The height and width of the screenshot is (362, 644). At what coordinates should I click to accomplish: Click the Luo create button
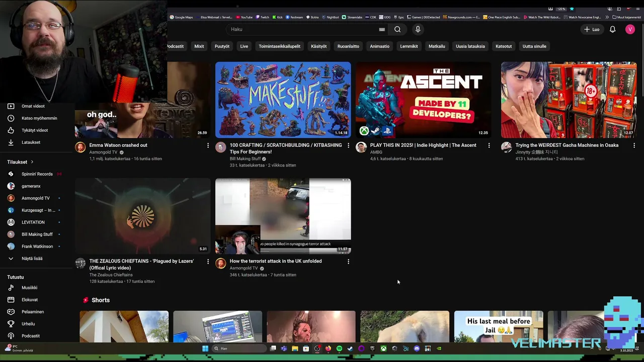592,29
